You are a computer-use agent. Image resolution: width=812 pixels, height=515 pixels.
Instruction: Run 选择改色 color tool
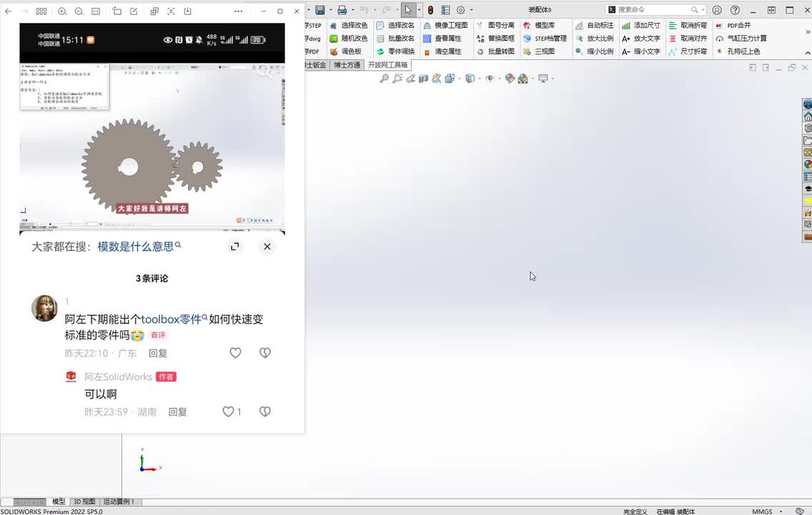(x=349, y=25)
